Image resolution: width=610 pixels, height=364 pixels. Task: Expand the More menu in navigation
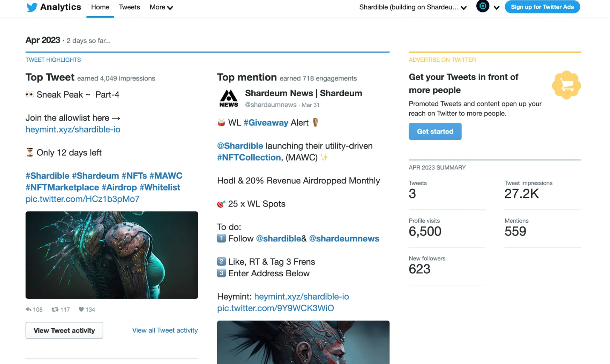(x=161, y=7)
